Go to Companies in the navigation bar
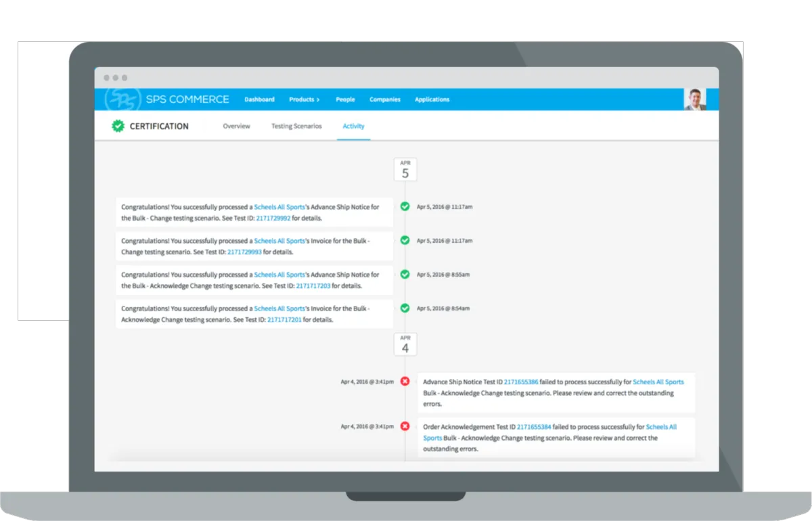This screenshot has height=521, width=812. pos(385,99)
